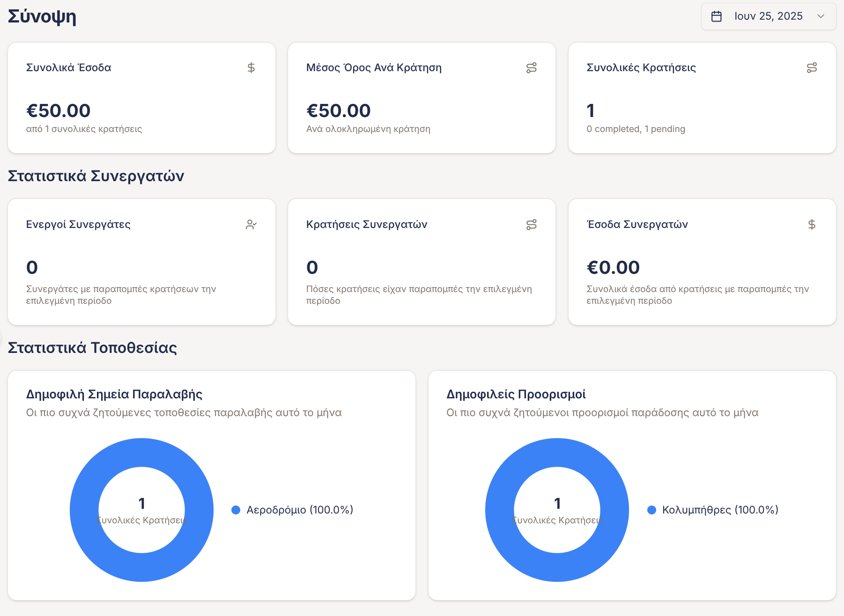Click blue legend dot for Αεροδρόμιο

pyautogui.click(x=236, y=510)
